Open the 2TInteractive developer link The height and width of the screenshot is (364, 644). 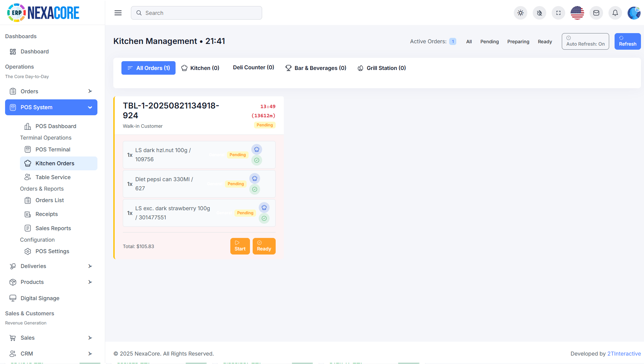[x=624, y=354]
